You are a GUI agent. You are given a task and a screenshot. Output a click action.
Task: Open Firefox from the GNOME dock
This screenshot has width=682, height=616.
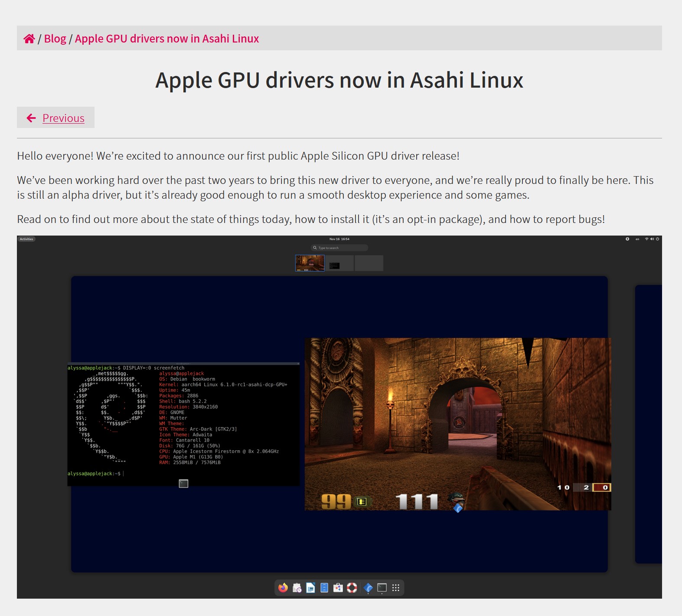[283, 588]
